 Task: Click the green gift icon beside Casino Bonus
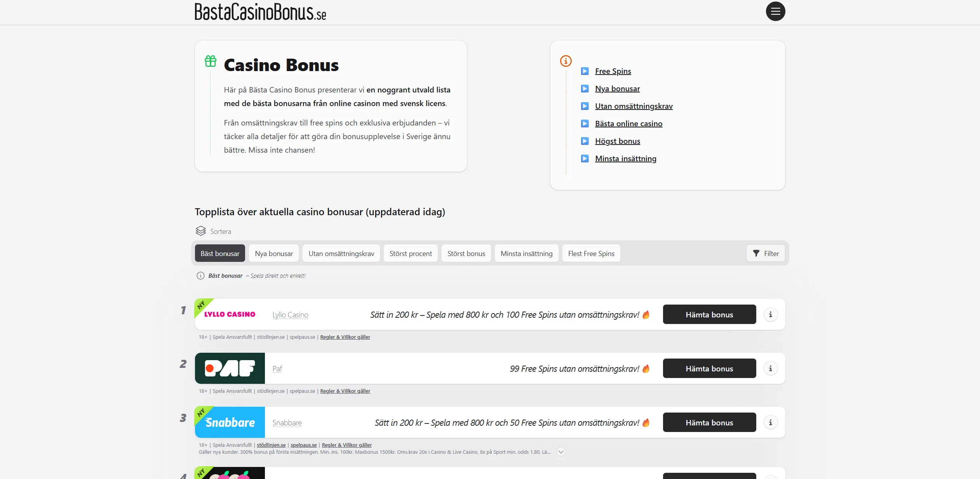(x=211, y=61)
